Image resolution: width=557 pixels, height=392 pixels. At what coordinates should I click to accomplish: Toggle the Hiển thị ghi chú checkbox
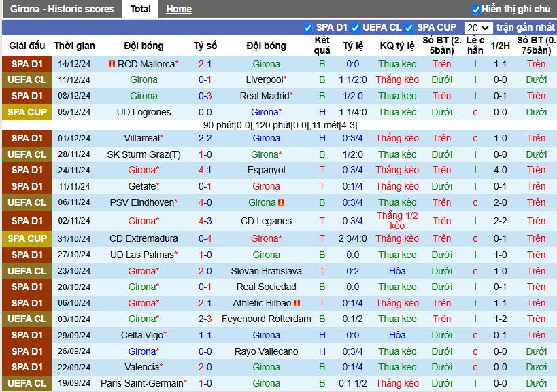pyautogui.click(x=475, y=10)
